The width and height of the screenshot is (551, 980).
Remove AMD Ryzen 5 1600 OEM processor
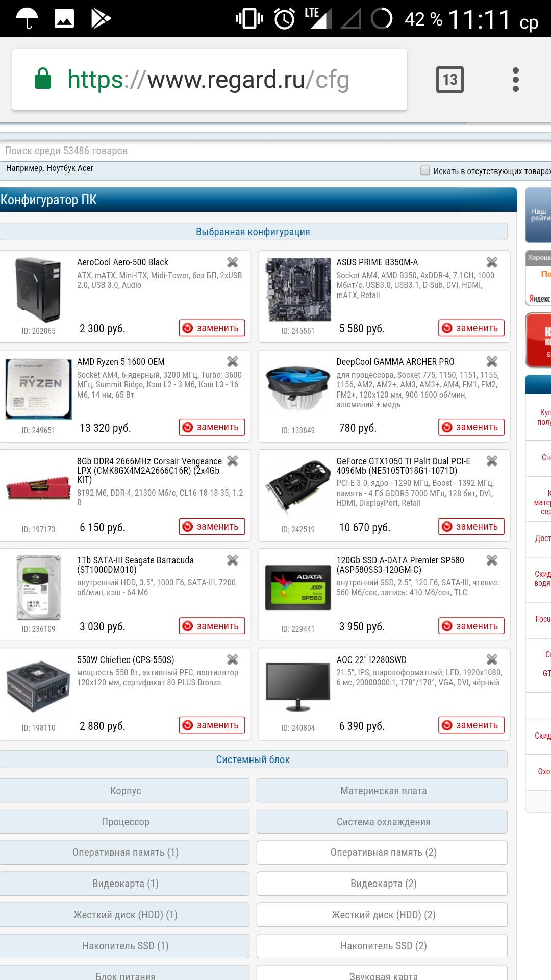click(x=233, y=362)
